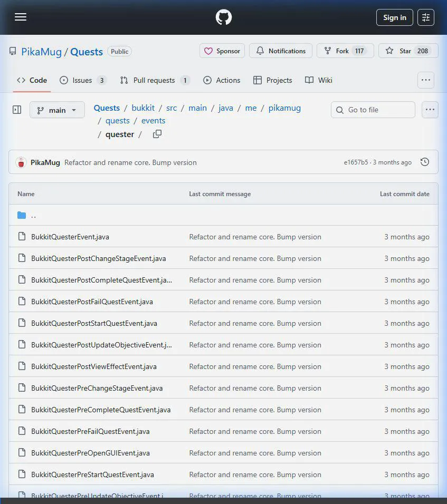
Task: Open BukkitQuesterEvent.java file
Action: click(70, 237)
